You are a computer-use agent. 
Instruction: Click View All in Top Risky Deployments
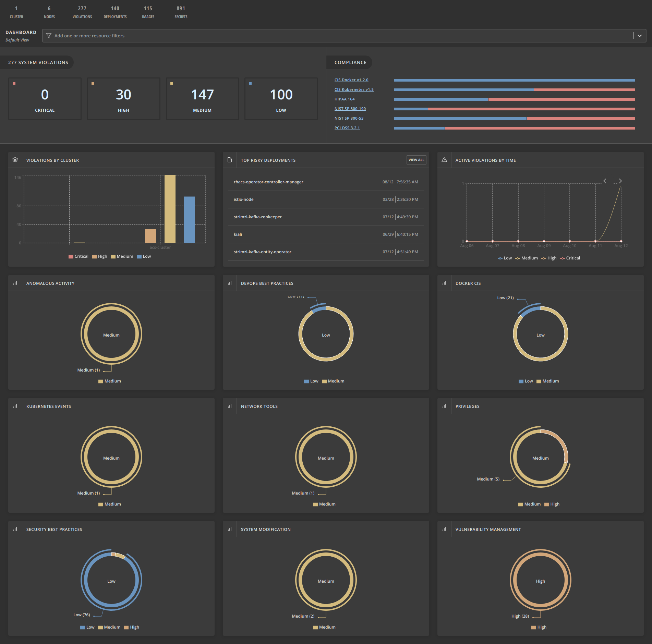416,160
